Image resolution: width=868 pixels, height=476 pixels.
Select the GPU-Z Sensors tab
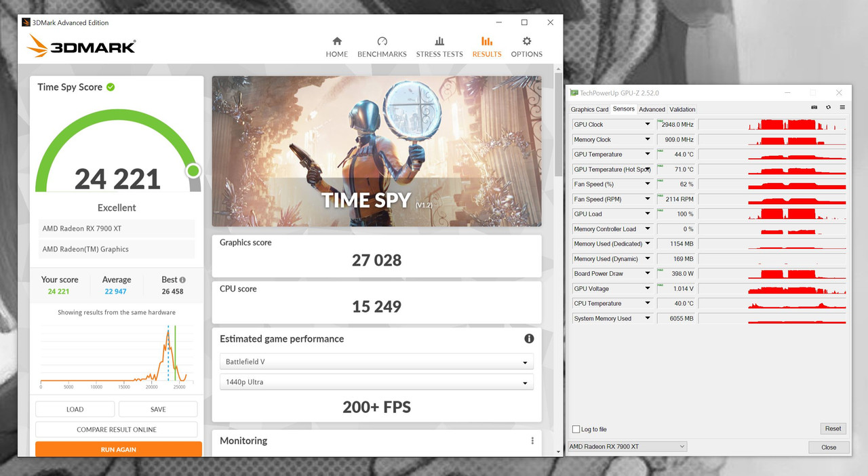point(623,109)
